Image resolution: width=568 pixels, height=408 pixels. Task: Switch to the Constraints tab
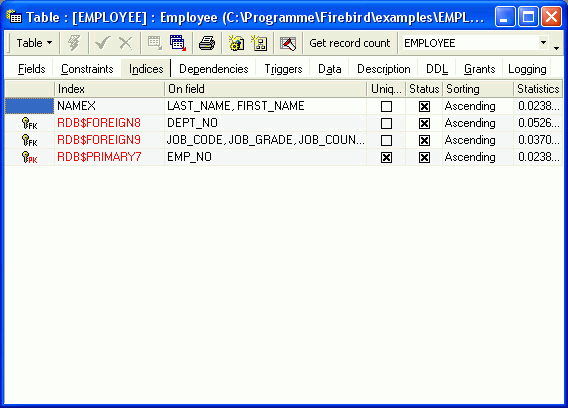(87, 69)
